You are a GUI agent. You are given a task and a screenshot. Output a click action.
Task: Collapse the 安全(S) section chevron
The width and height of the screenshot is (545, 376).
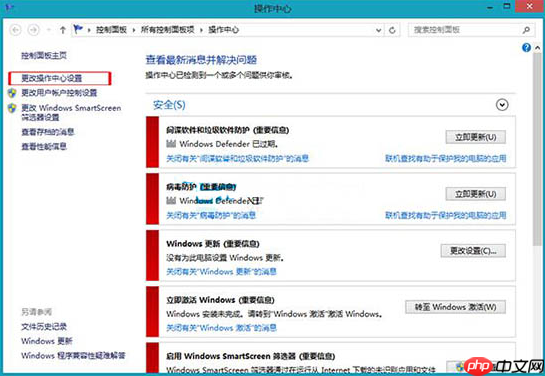[502, 105]
